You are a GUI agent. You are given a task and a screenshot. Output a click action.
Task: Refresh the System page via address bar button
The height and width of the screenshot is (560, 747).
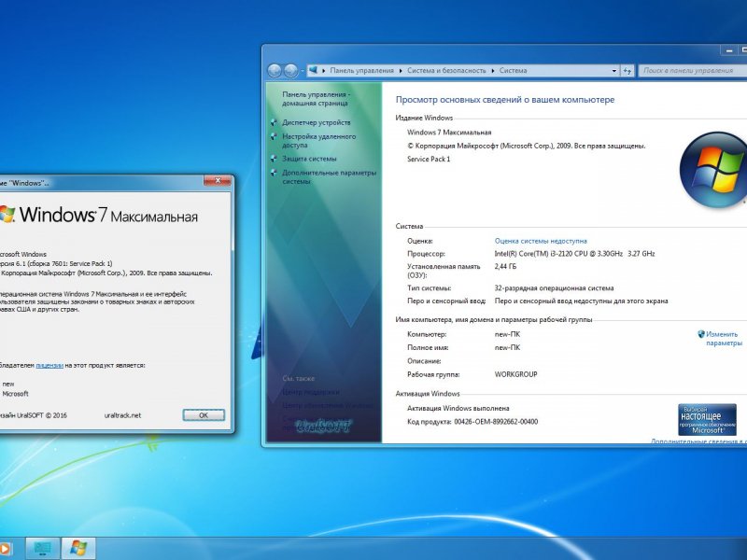(x=627, y=71)
